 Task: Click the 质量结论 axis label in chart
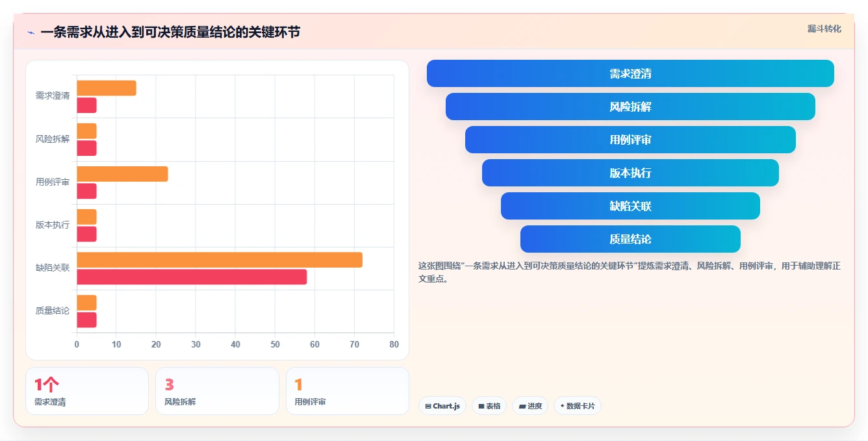pyautogui.click(x=53, y=311)
